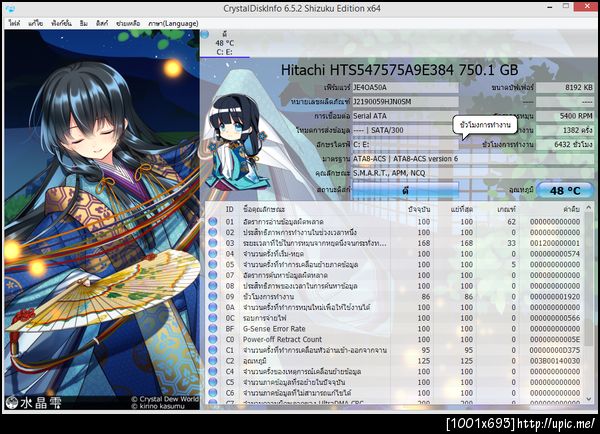Click raw value 000000001920 in row 09
This screenshot has width=600, height=434.
[555, 297]
